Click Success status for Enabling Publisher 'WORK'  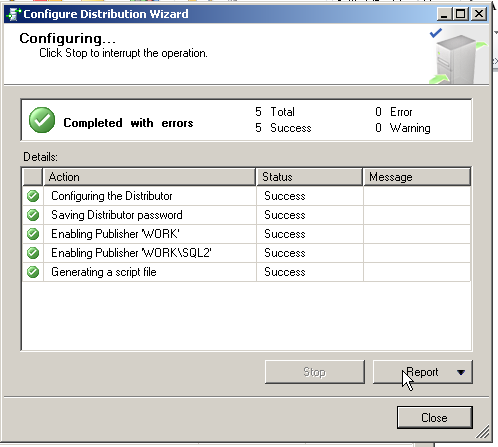pyautogui.click(x=285, y=234)
